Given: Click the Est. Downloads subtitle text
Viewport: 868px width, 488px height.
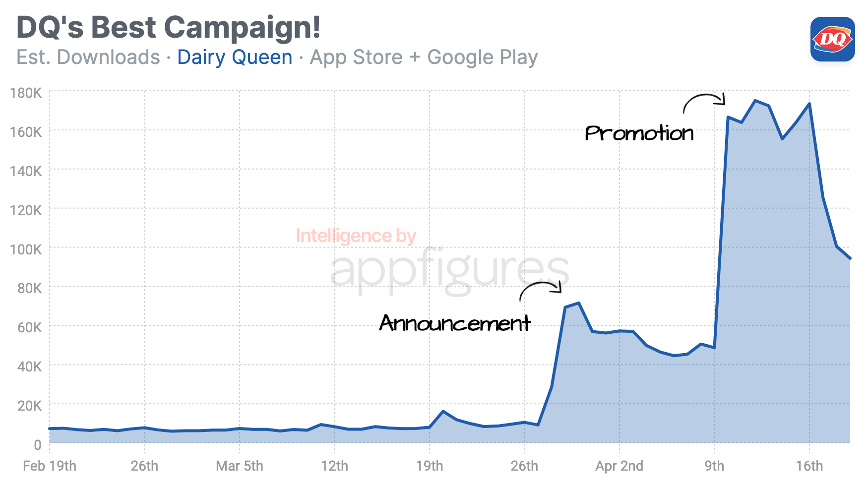Looking at the screenshot, I should (x=88, y=57).
